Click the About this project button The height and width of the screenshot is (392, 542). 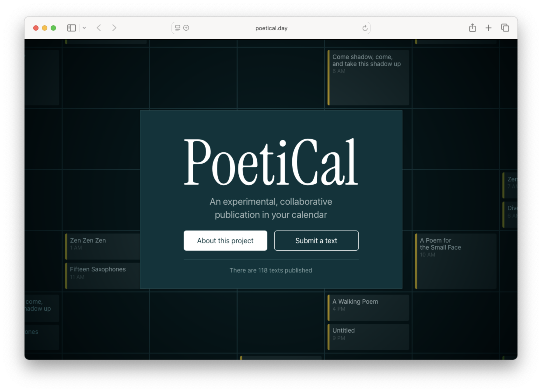click(225, 240)
